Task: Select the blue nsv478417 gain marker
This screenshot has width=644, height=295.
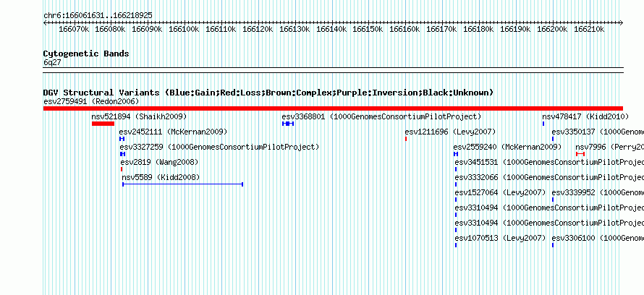Action: tap(543, 124)
